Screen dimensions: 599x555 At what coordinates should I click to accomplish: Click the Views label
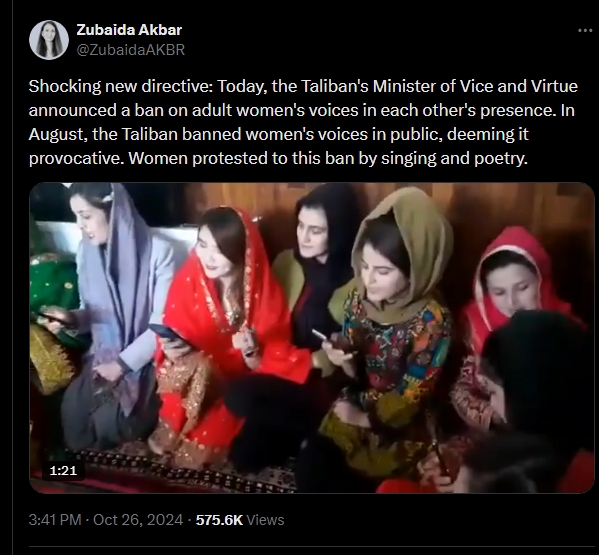[x=266, y=520]
